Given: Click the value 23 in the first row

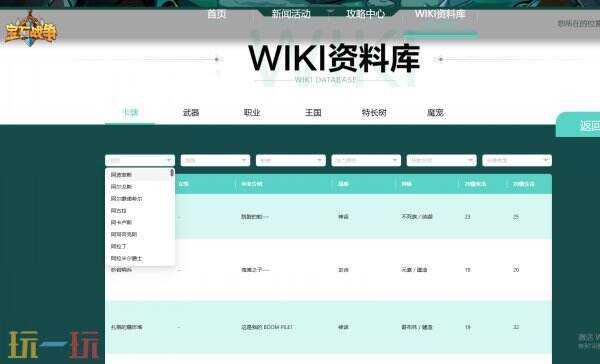Looking at the screenshot, I should (x=468, y=217).
